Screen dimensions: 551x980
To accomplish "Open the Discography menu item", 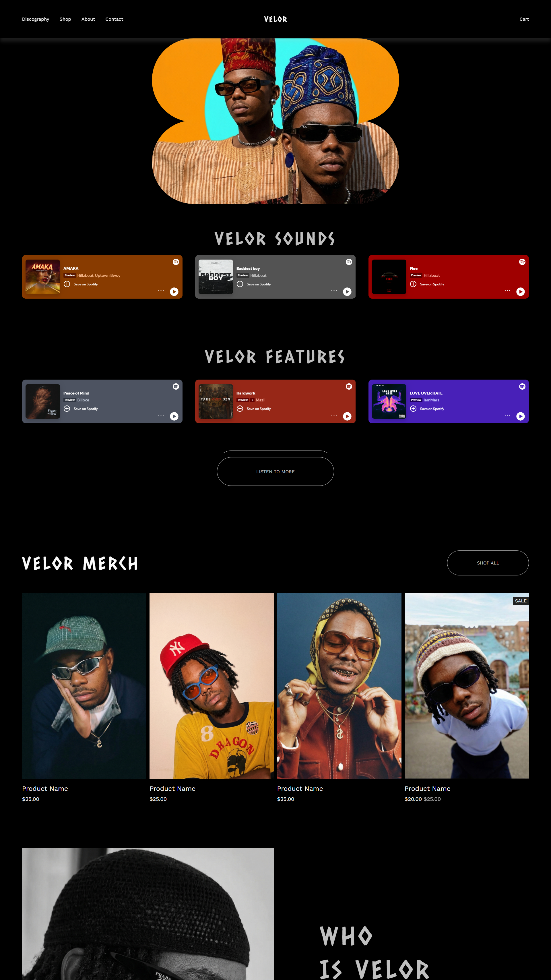I will point(36,19).
